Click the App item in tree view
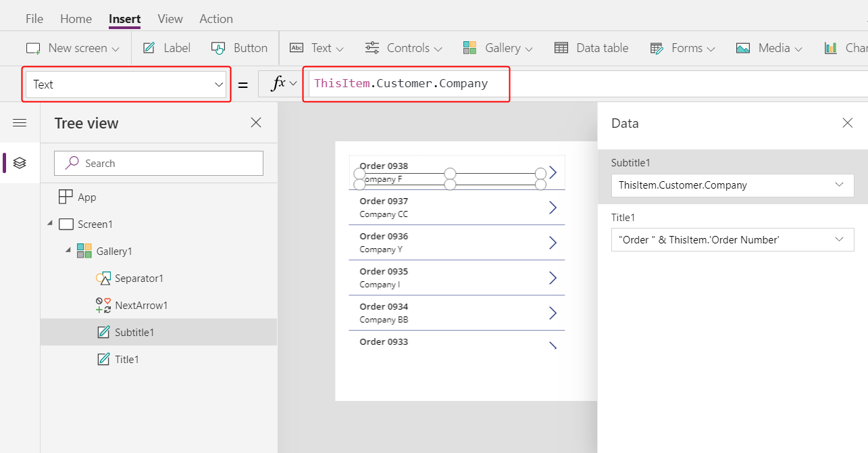Image resolution: width=868 pixels, height=453 pixels. 86,197
